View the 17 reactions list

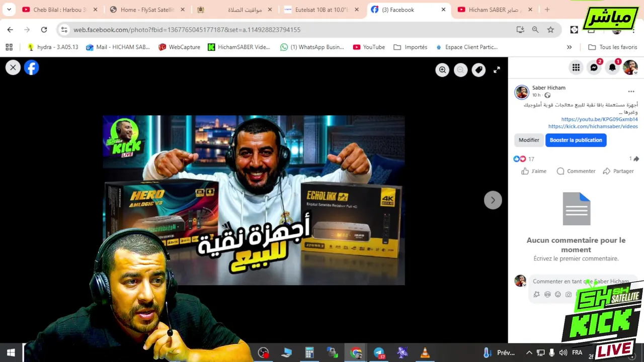524,159
